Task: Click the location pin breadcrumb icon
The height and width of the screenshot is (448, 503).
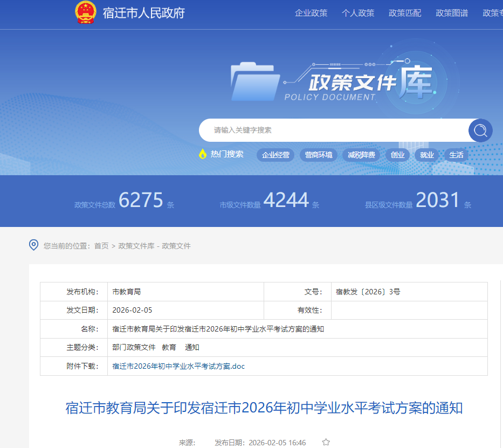Action: (x=33, y=245)
